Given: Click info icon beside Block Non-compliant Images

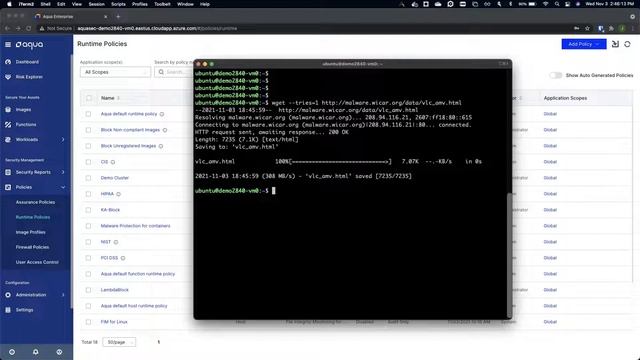Looking at the screenshot, I should coord(165,130).
